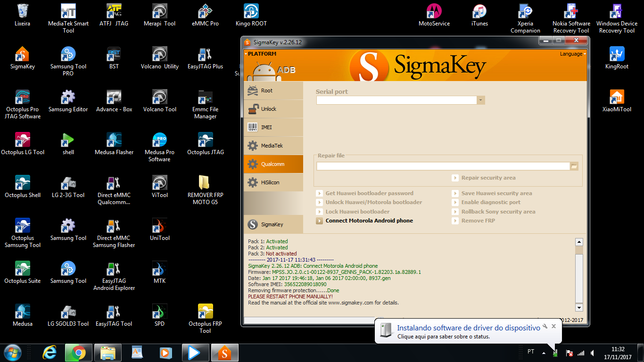Select Windows Device Recovery Tool icon
This screenshot has width=644, height=362.
point(617,18)
